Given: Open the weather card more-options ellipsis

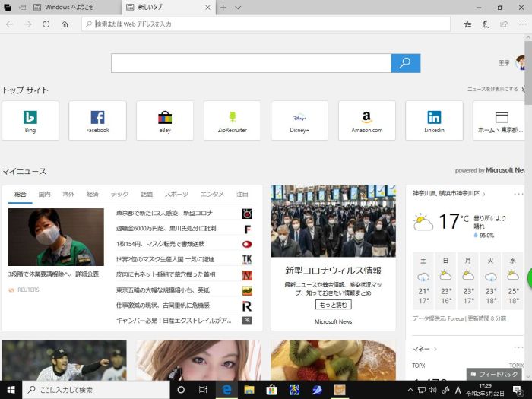Looking at the screenshot, I should (515, 194).
